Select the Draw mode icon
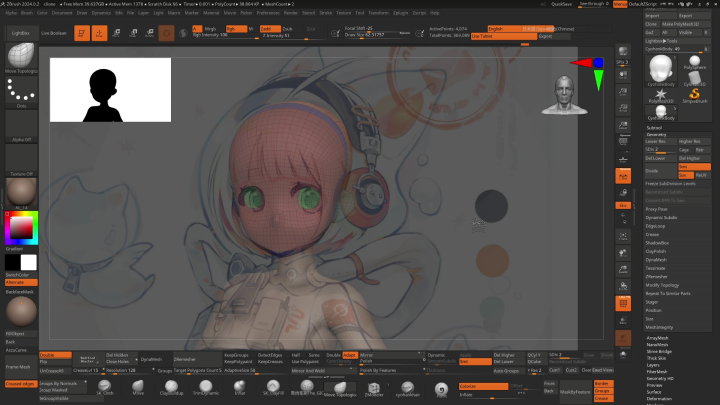The image size is (720, 405). coord(101,33)
